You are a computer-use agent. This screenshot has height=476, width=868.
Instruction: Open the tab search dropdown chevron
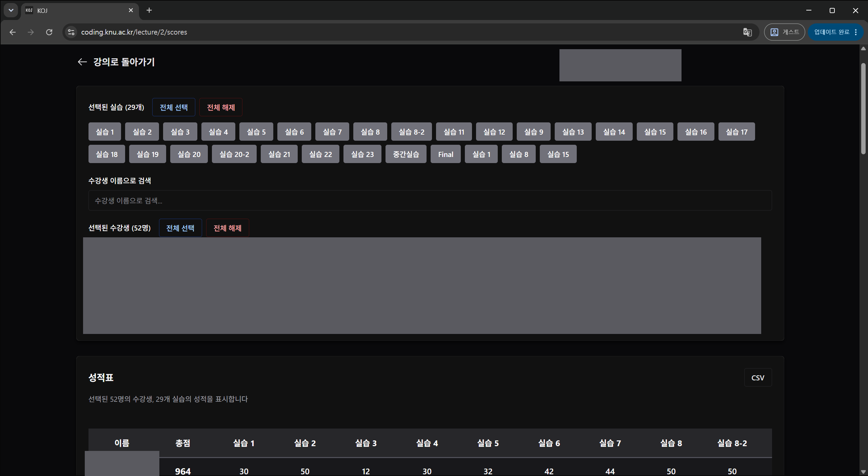(x=11, y=10)
